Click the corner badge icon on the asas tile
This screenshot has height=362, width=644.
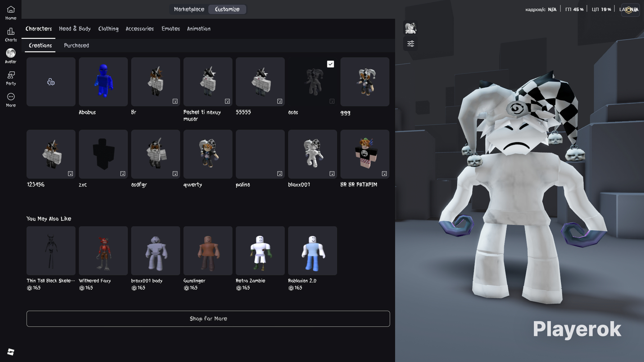[x=332, y=101]
